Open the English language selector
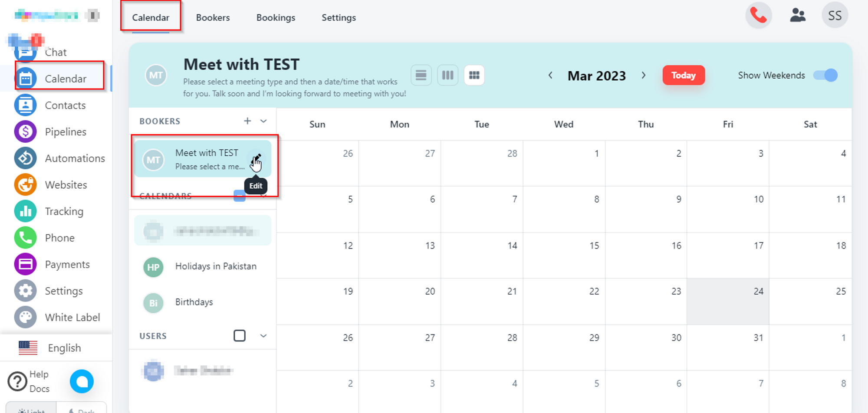The width and height of the screenshot is (868, 413). pos(64,348)
